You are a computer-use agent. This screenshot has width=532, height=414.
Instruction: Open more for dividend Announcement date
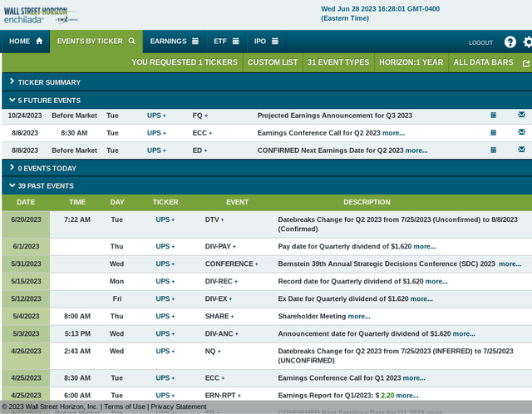[x=464, y=333]
